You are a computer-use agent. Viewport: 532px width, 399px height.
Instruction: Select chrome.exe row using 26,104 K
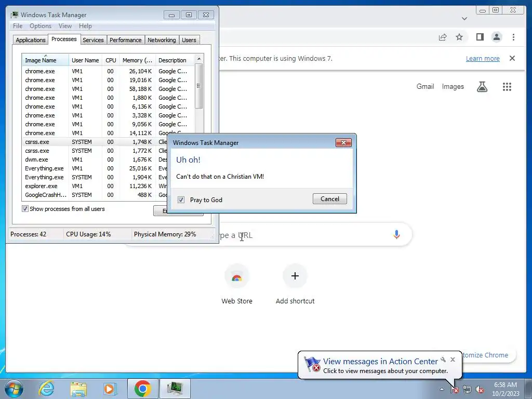point(109,71)
